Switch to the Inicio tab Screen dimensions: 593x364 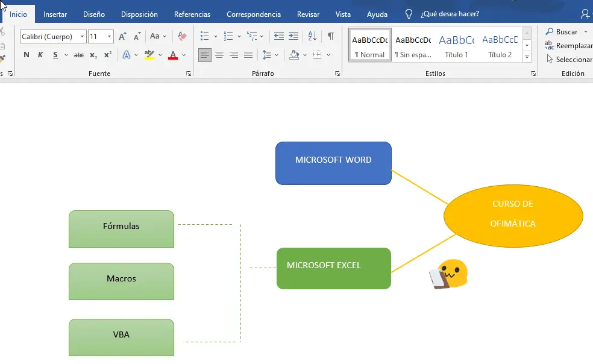click(x=18, y=14)
